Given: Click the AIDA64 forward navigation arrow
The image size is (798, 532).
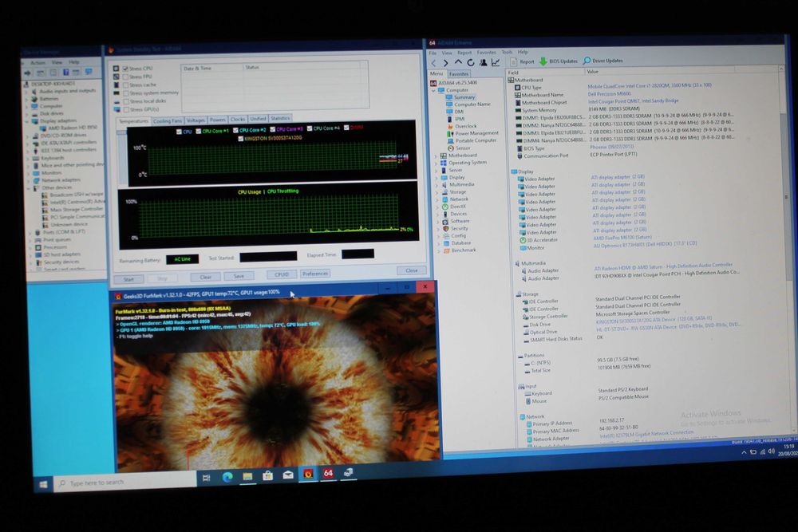Looking at the screenshot, I should 446,62.
